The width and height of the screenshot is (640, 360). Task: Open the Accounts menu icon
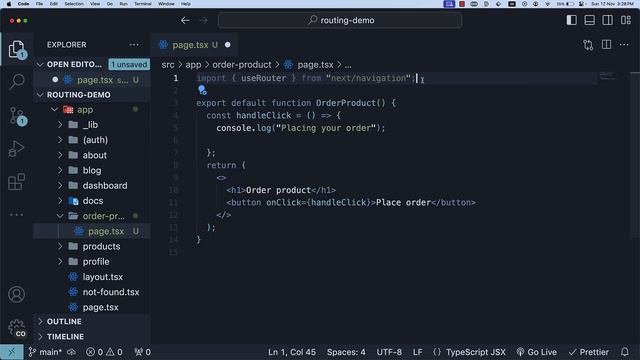point(16,294)
